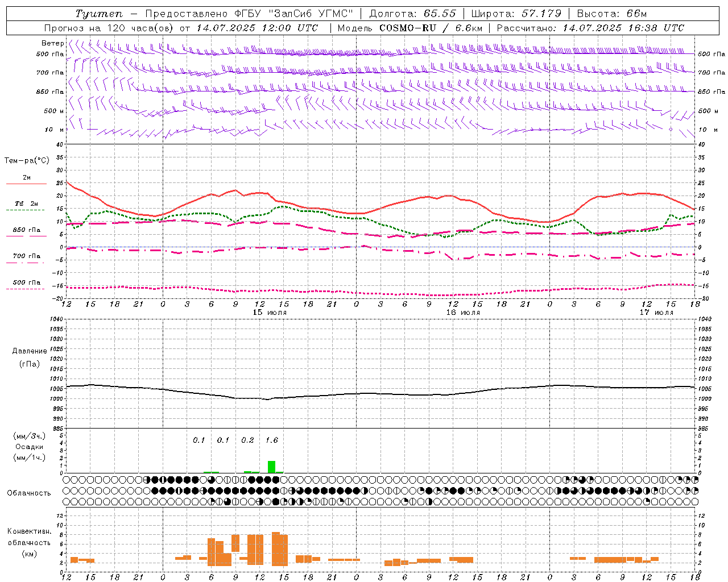The image size is (728, 582).
Task: Click the "Тем-ра(°C)" temperature panel label
Action: [27, 161]
